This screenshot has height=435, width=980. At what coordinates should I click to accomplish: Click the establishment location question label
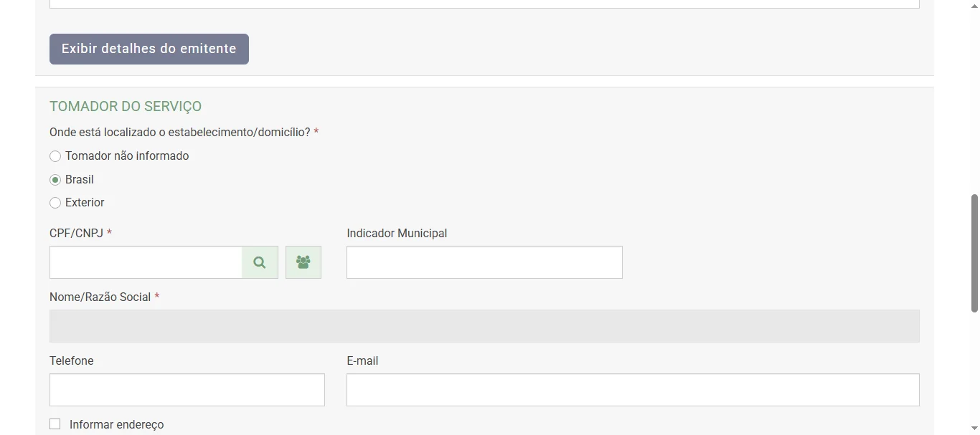pyautogui.click(x=181, y=132)
